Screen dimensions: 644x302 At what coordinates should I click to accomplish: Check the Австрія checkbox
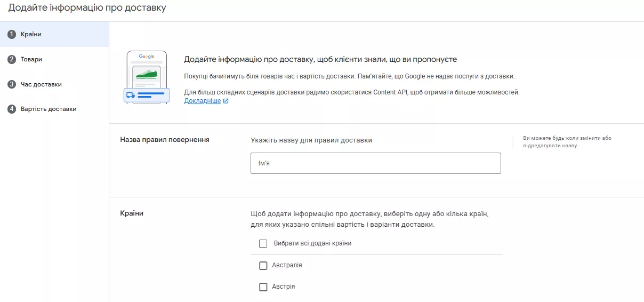click(263, 287)
